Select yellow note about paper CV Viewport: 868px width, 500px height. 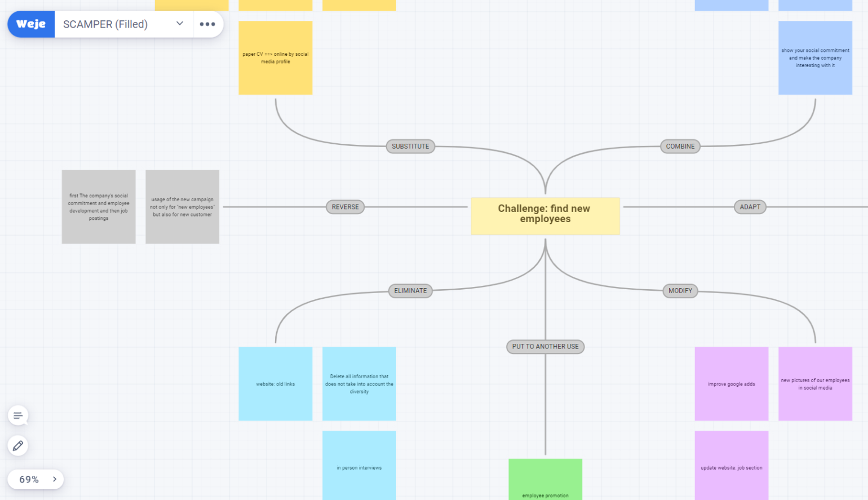point(275,58)
